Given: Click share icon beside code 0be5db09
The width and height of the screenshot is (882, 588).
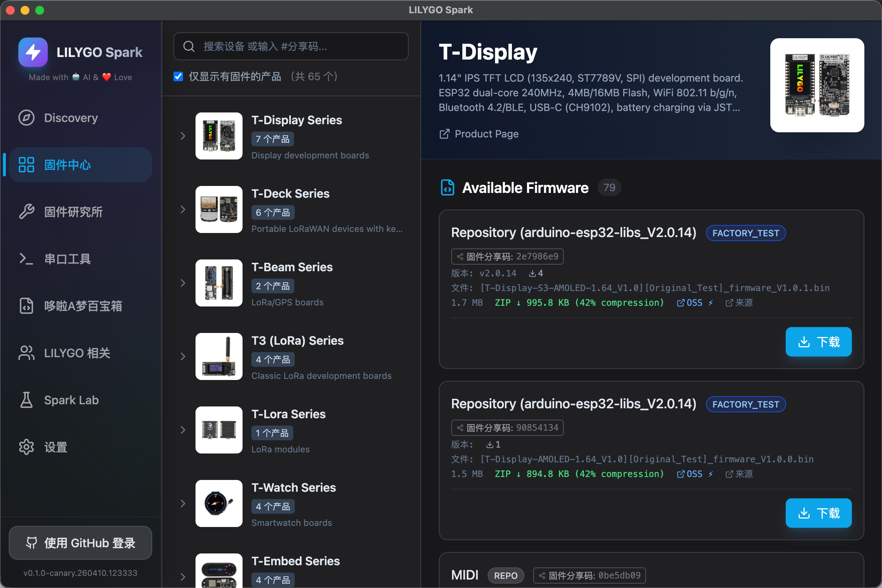Looking at the screenshot, I should pos(542,576).
